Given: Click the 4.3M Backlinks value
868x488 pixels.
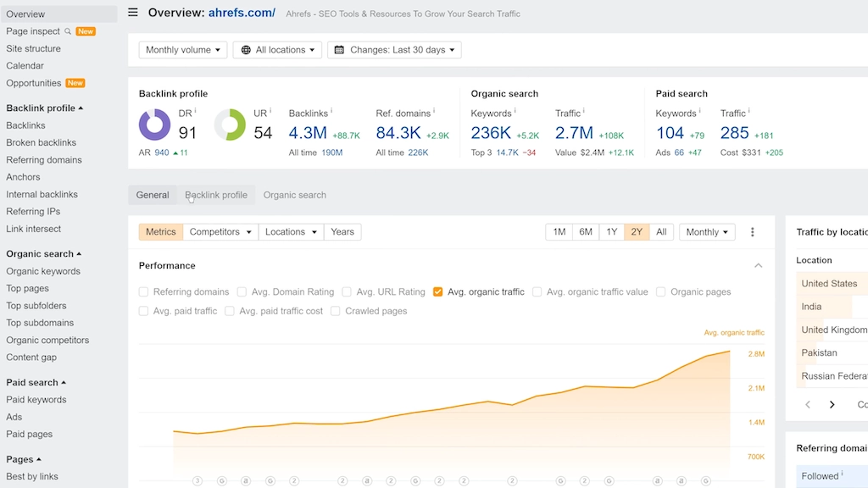Looking at the screenshot, I should (x=308, y=133).
